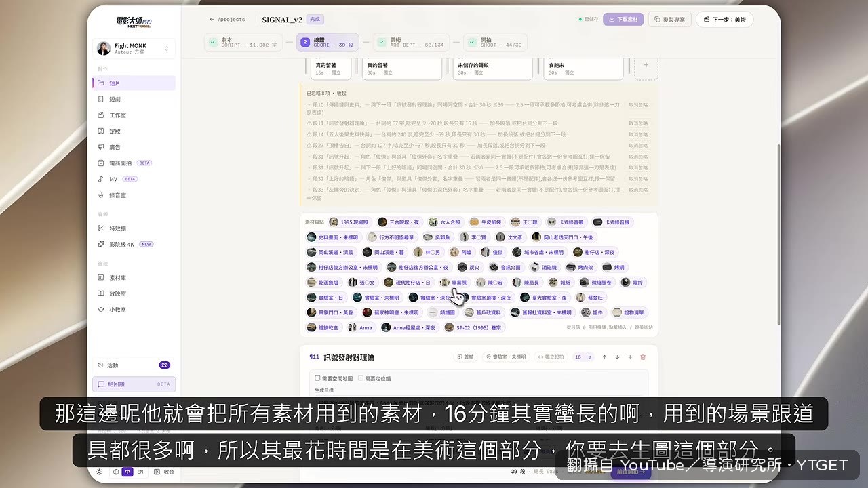
Task: Open 特效棚 under editing
Action: pos(134,228)
